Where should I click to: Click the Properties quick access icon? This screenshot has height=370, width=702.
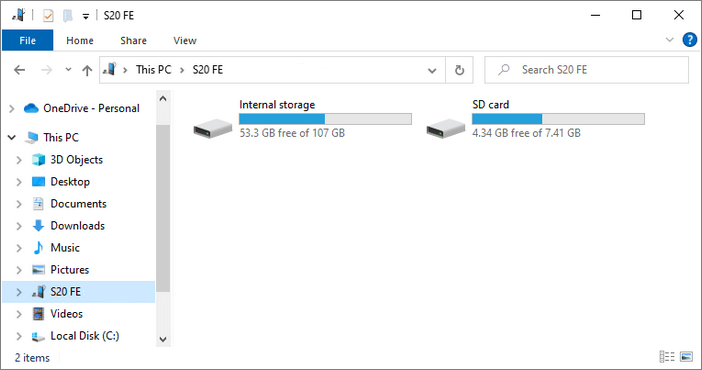click(x=48, y=16)
